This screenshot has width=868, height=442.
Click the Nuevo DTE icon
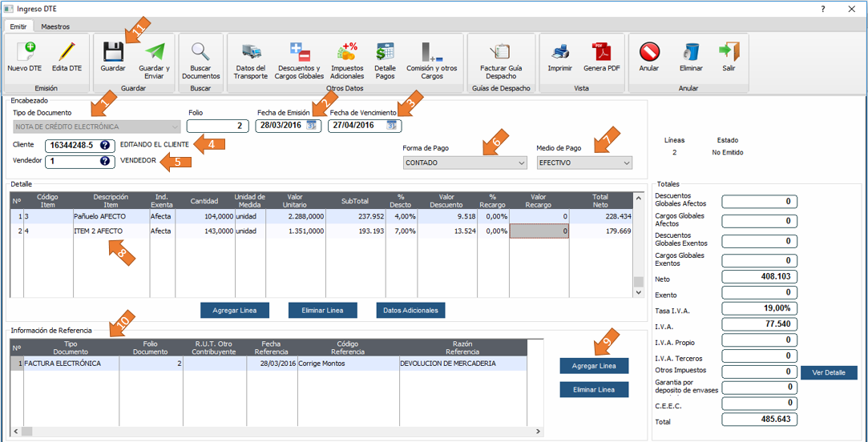pos(24,52)
